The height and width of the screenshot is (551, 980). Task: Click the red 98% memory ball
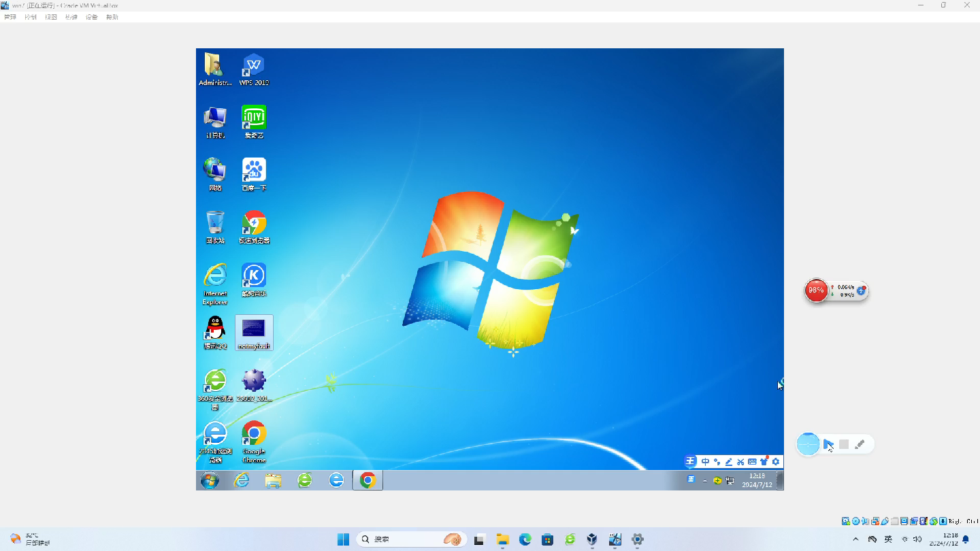[x=815, y=290]
